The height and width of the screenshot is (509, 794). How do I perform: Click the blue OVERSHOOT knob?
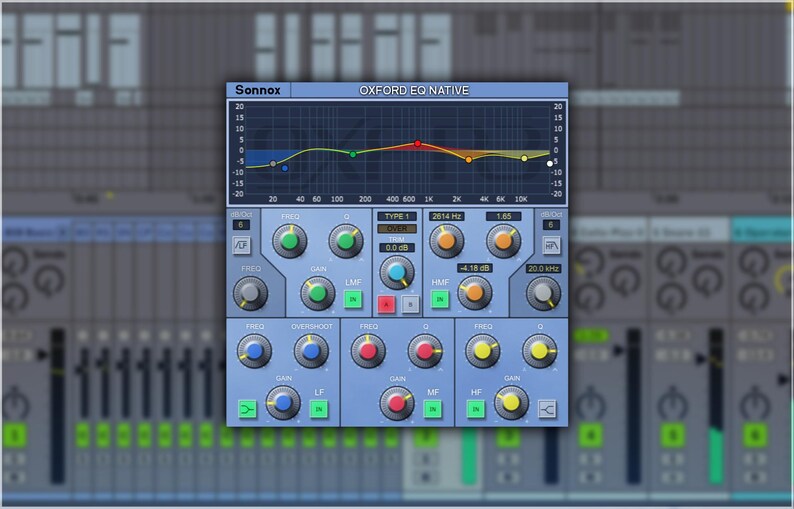(x=311, y=350)
